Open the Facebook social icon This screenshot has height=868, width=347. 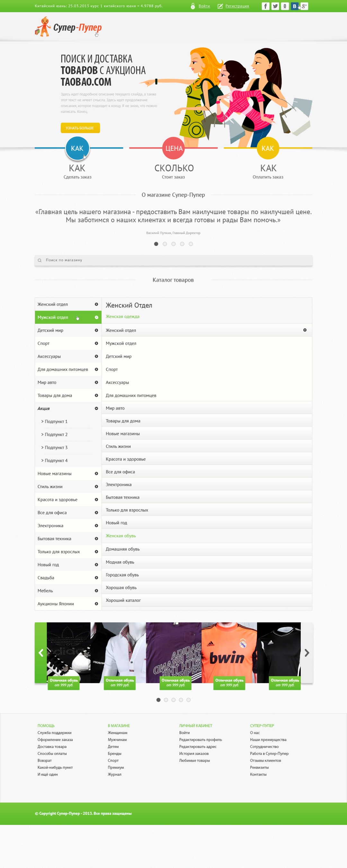click(265, 6)
